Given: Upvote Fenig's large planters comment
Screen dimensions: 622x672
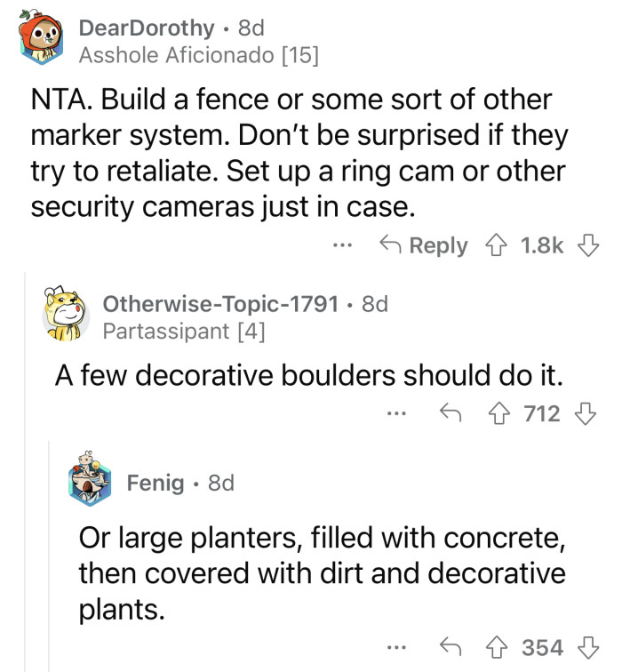Looking at the screenshot, I should [500, 645].
